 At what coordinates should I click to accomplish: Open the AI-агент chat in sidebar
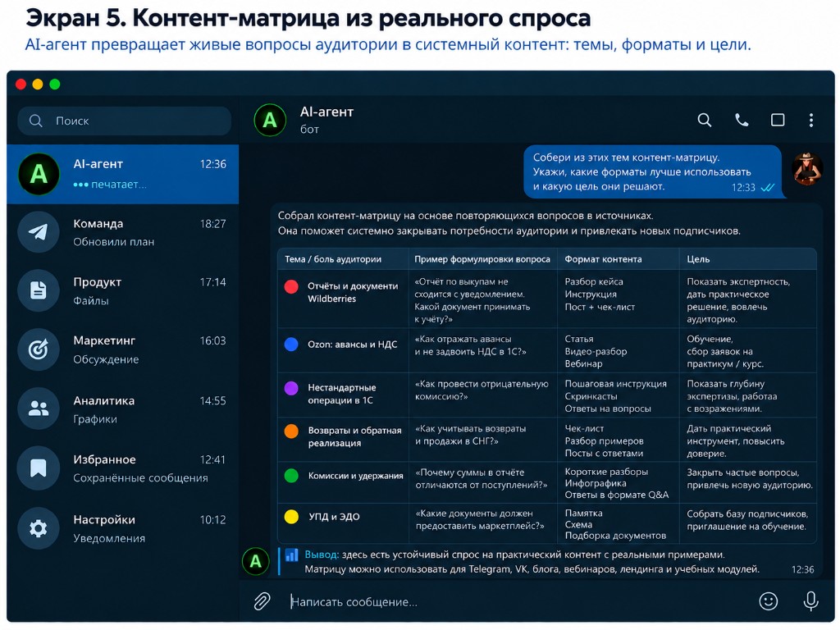coord(123,174)
